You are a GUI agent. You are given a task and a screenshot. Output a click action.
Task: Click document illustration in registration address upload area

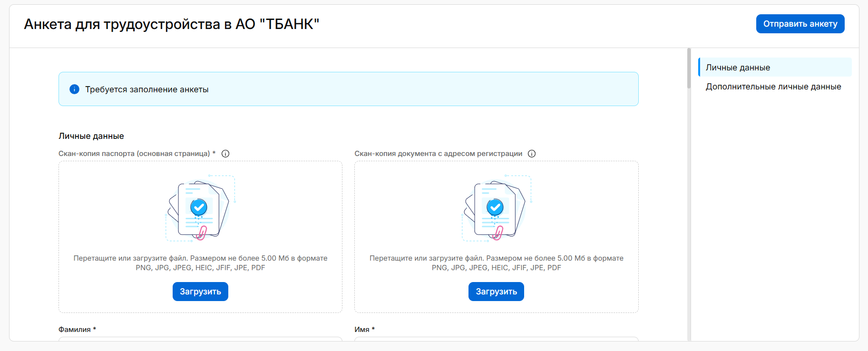[496, 208]
